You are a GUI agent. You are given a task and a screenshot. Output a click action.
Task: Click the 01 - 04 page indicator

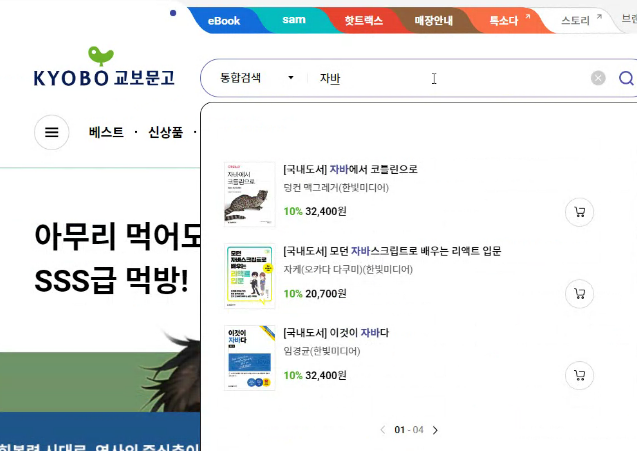(409, 430)
